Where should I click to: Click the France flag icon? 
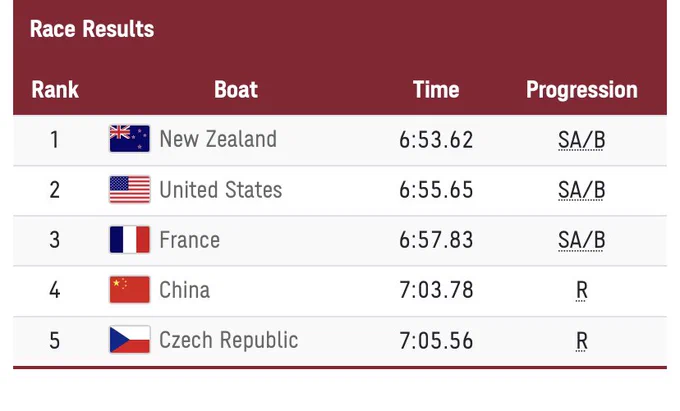pyautogui.click(x=130, y=239)
